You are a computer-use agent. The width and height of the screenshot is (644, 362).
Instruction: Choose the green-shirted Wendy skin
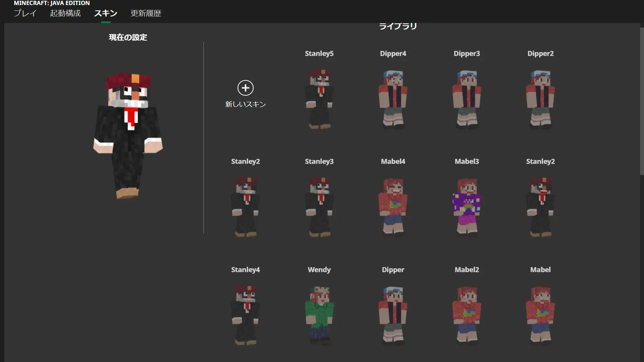[319, 315]
